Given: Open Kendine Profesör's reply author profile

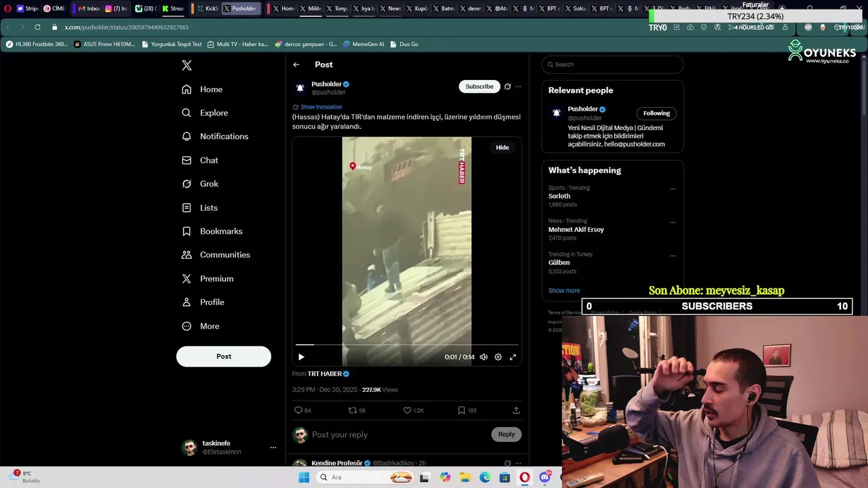Looking at the screenshot, I should [x=337, y=463].
